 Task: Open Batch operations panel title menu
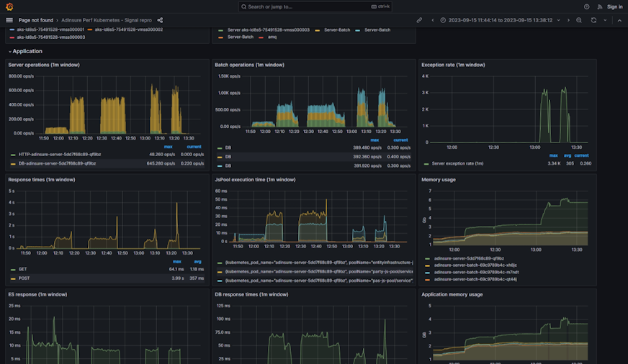tap(249, 65)
